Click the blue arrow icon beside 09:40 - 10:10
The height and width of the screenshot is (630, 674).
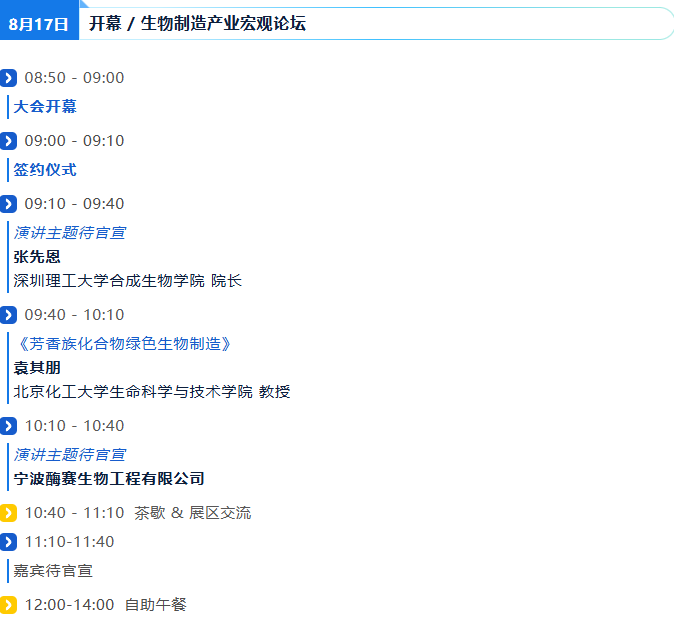(x=8, y=315)
